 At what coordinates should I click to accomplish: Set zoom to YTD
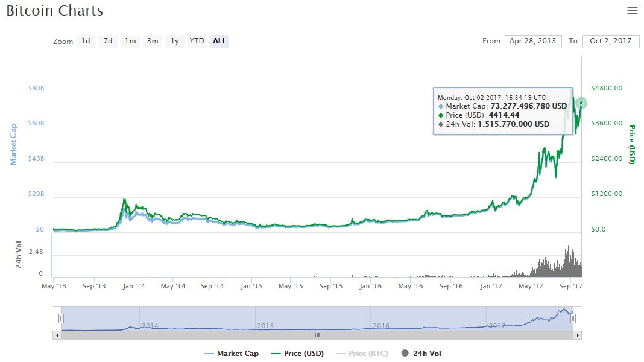(x=197, y=41)
